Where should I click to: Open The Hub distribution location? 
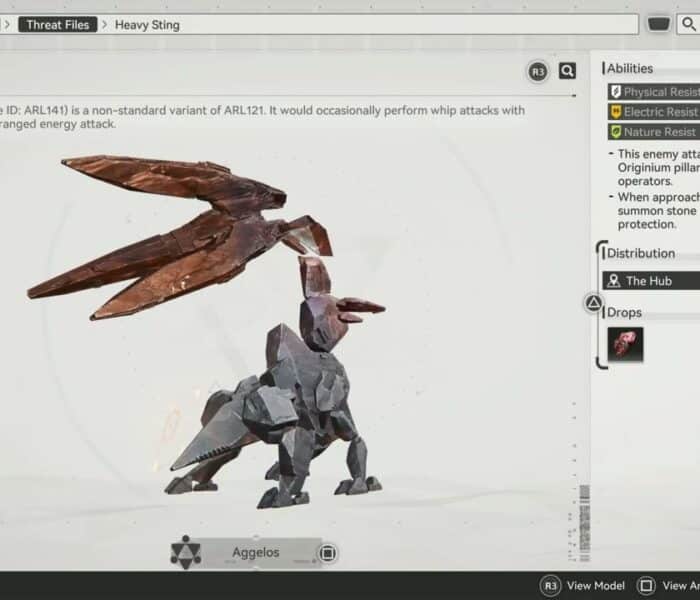tap(651, 281)
